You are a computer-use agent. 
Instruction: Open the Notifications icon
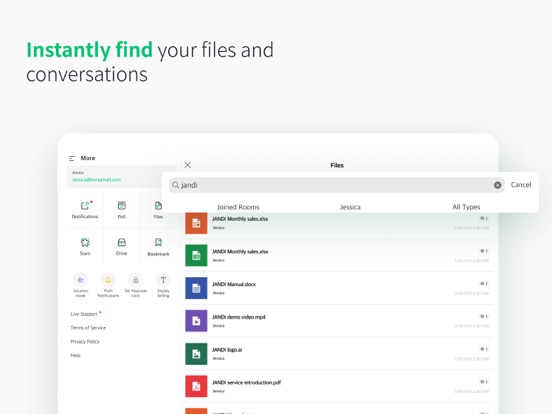(x=85, y=205)
